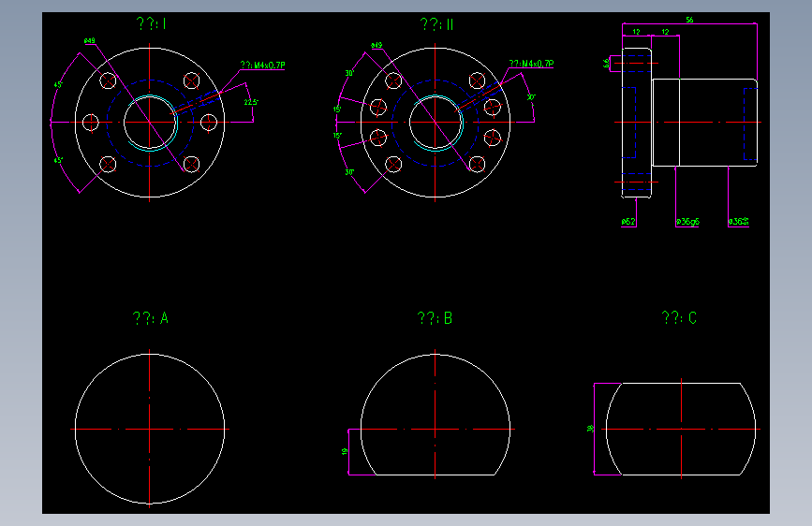This screenshot has width=812, height=526.
Task: Select the right '12' dimension in side view
Action: pyautogui.click(x=666, y=32)
